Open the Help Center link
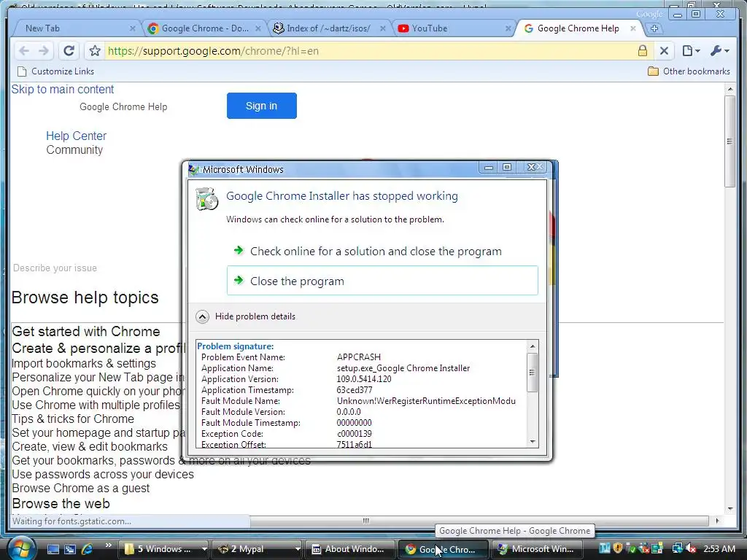 [x=76, y=136]
